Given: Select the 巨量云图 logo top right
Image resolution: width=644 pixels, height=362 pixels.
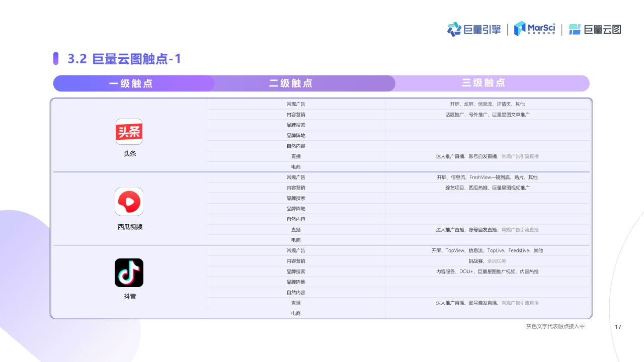Looking at the screenshot, I should (x=595, y=30).
